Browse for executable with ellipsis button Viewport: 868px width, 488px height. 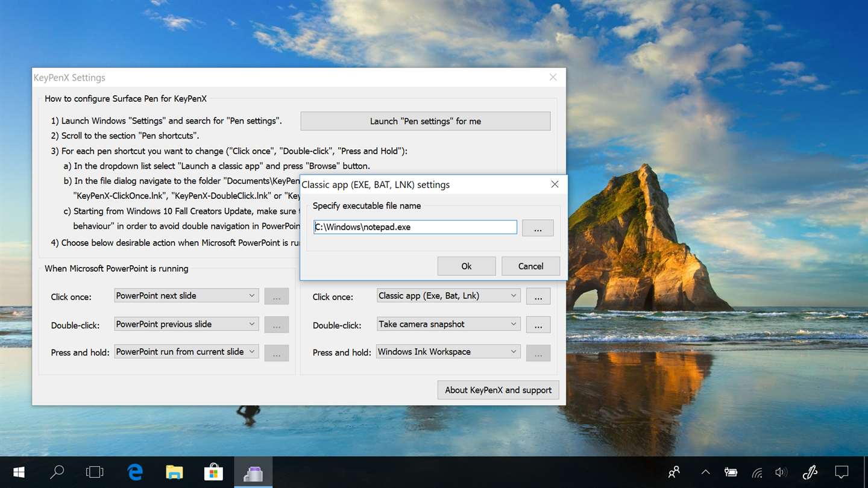coord(538,228)
